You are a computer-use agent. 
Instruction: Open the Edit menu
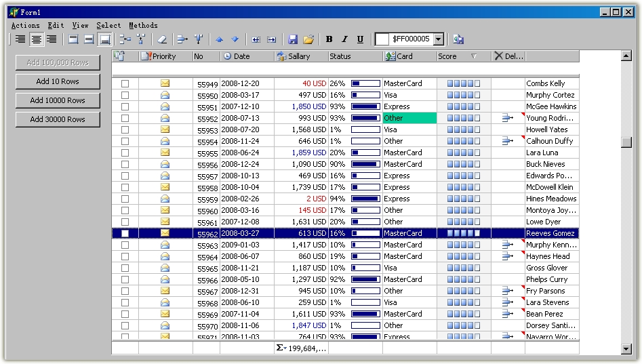click(56, 25)
